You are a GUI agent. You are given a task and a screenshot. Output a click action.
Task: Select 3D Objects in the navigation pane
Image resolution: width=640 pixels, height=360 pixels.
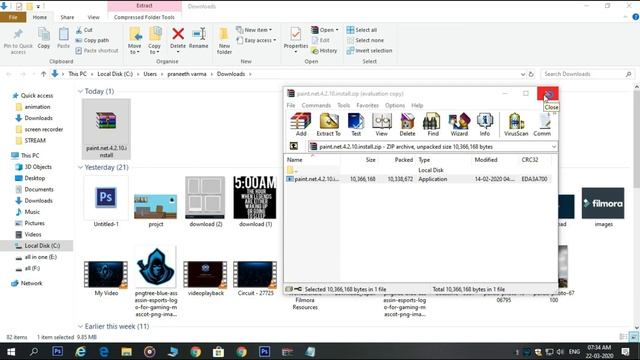click(38, 167)
